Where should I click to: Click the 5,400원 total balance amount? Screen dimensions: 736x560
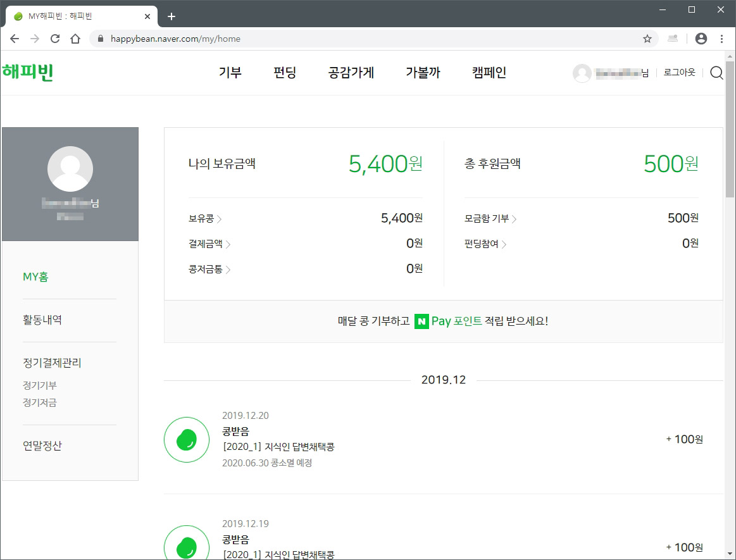pyautogui.click(x=385, y=164)
